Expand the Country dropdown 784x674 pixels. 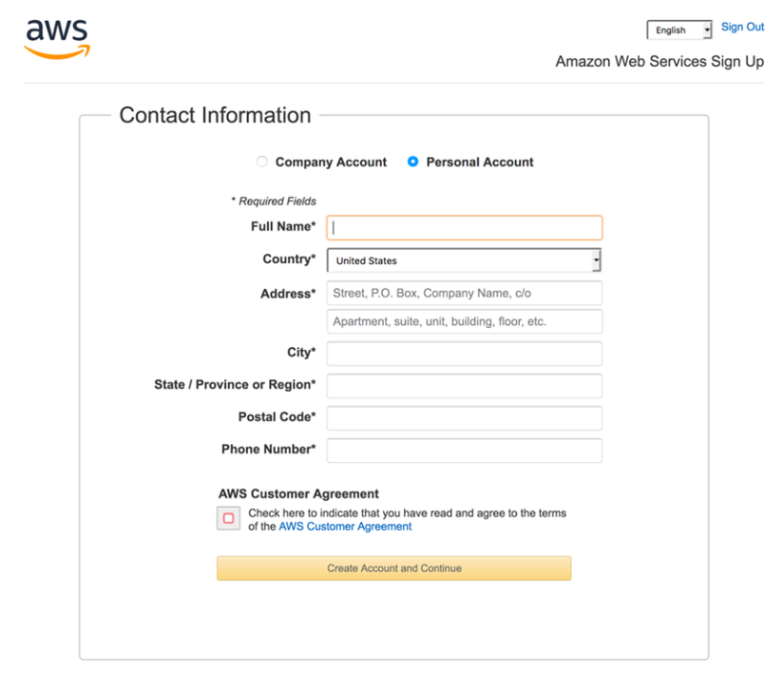[x=464, y=260]
